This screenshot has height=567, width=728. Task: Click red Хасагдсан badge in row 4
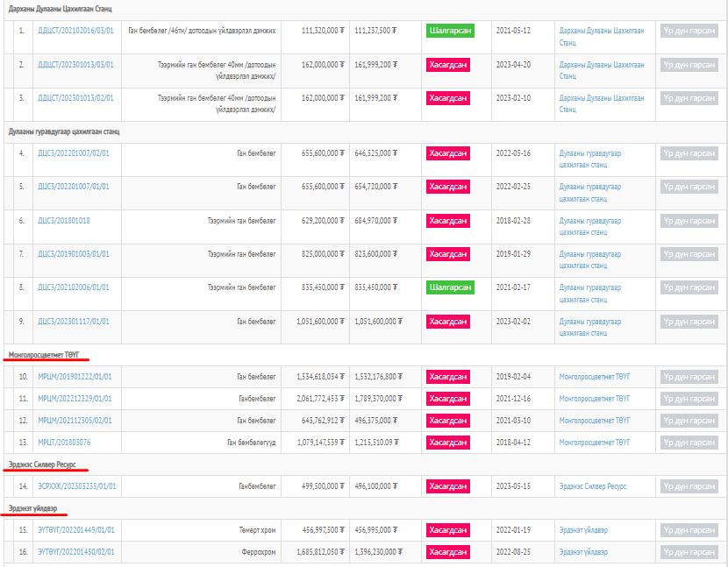(x=448, y=153)
